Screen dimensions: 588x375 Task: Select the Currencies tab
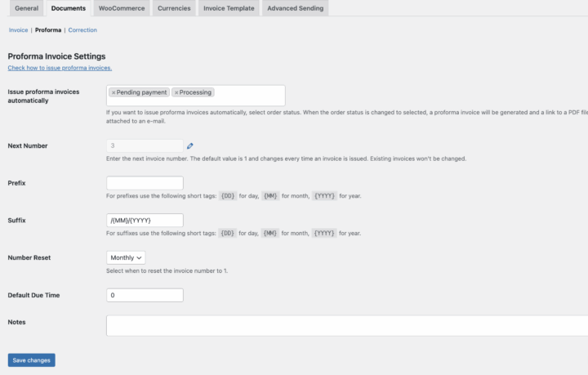[x=174, y=8]
